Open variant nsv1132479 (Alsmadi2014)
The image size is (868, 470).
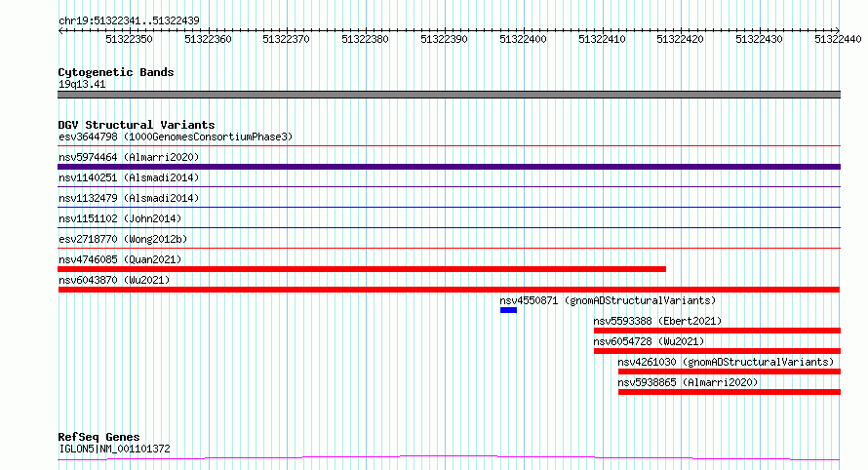coord(129,198)
